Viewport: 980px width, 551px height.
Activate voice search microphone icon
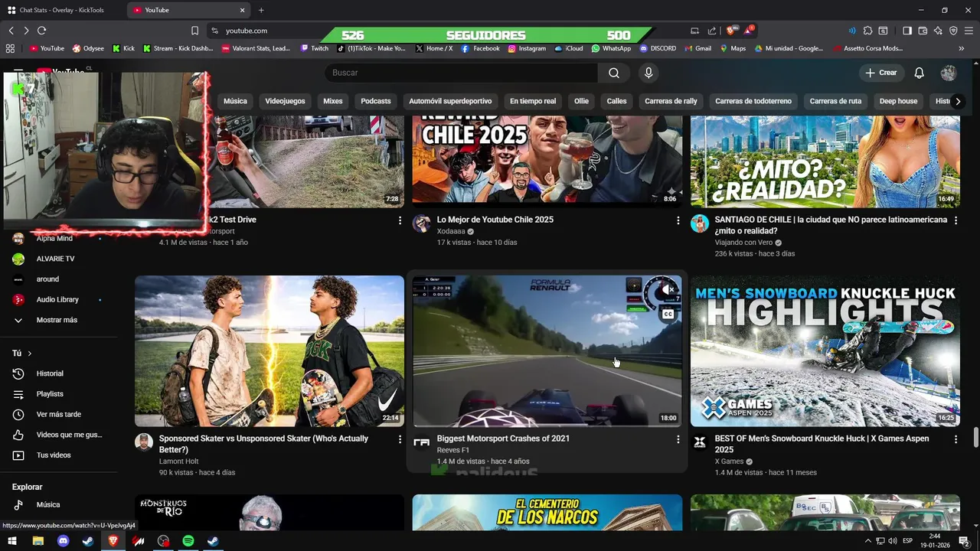648,73
